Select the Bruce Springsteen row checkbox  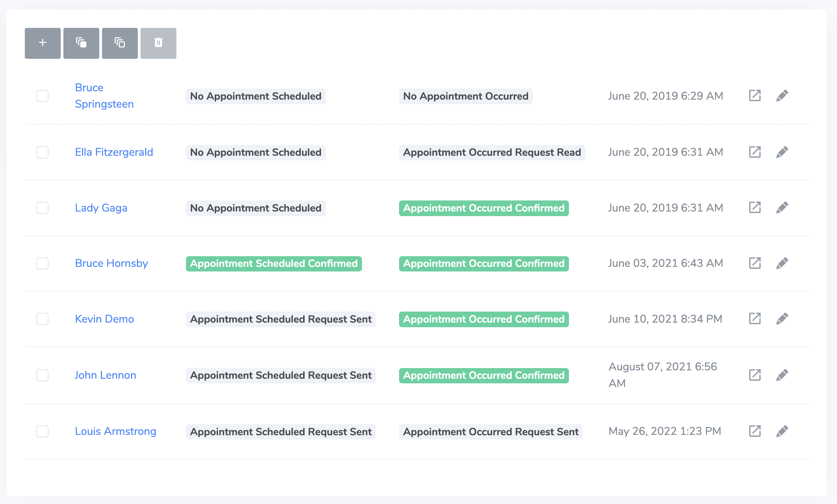42,96
